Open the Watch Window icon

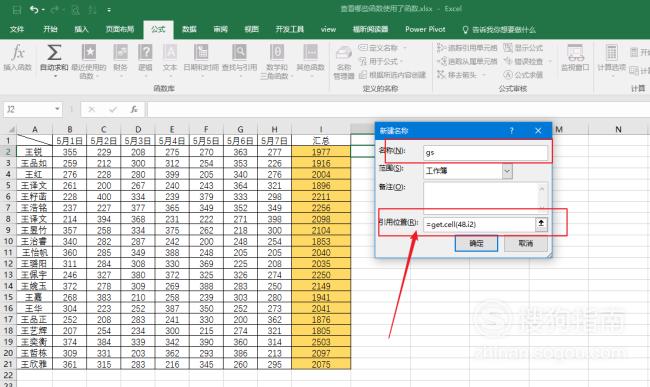coord(575,53)
